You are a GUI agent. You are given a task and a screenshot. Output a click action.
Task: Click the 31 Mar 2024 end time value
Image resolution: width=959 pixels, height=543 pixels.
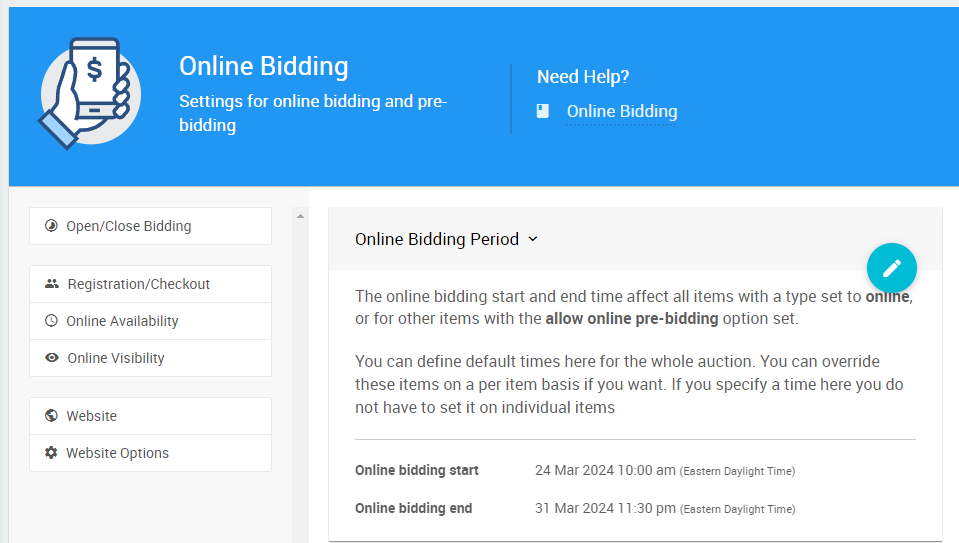605,508
